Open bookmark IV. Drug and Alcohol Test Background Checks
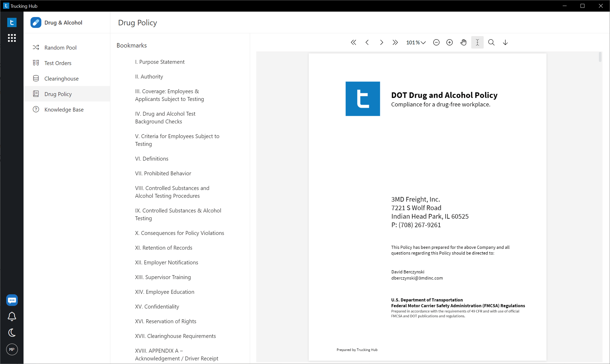Image resolution: width=610 pixels, height=364 pixels. coord(165,118)
